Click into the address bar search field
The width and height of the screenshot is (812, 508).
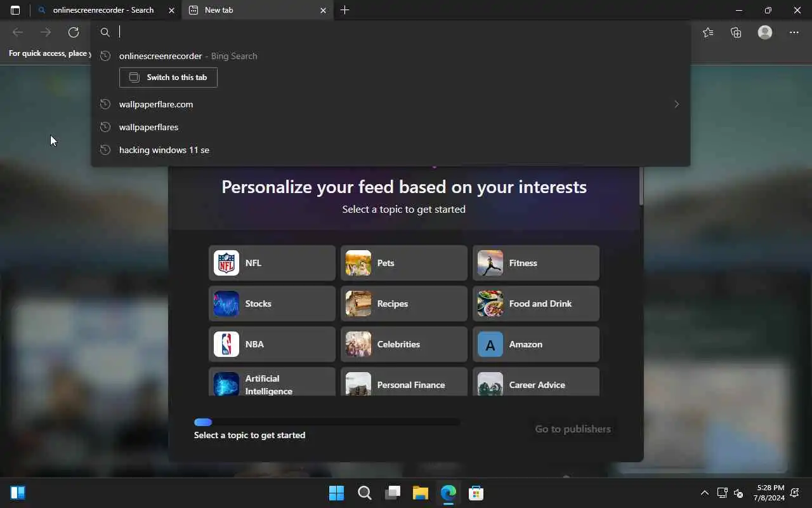point(391,32)
